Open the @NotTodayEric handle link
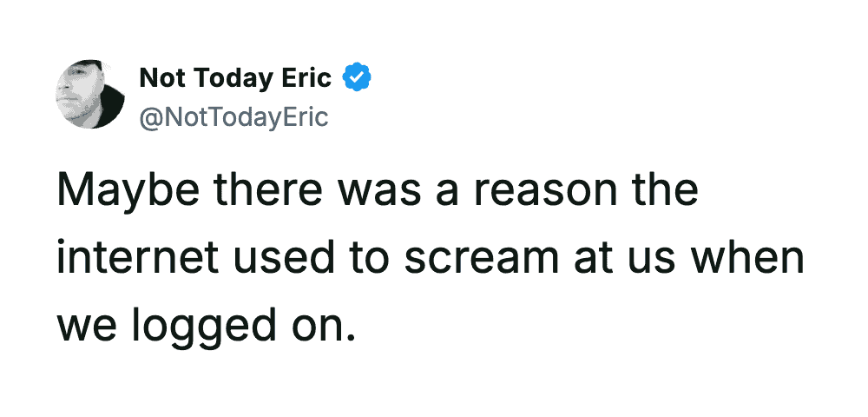Viewport: 868px width, 417px height. tap(233, 116)
